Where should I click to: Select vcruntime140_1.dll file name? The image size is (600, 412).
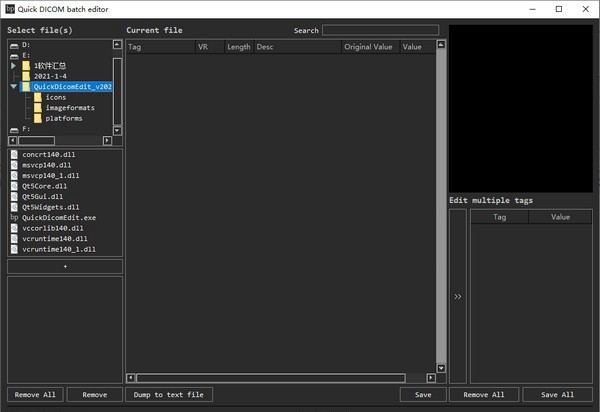(x=59, y=249)
